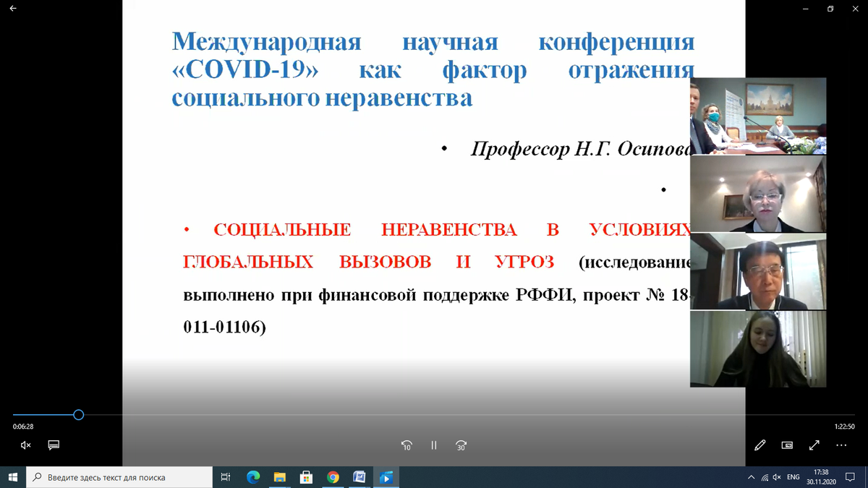The height and width of the screenshot is (488, 868).
Task: Click the man with glasses video tile
Action: pos(758,271)
